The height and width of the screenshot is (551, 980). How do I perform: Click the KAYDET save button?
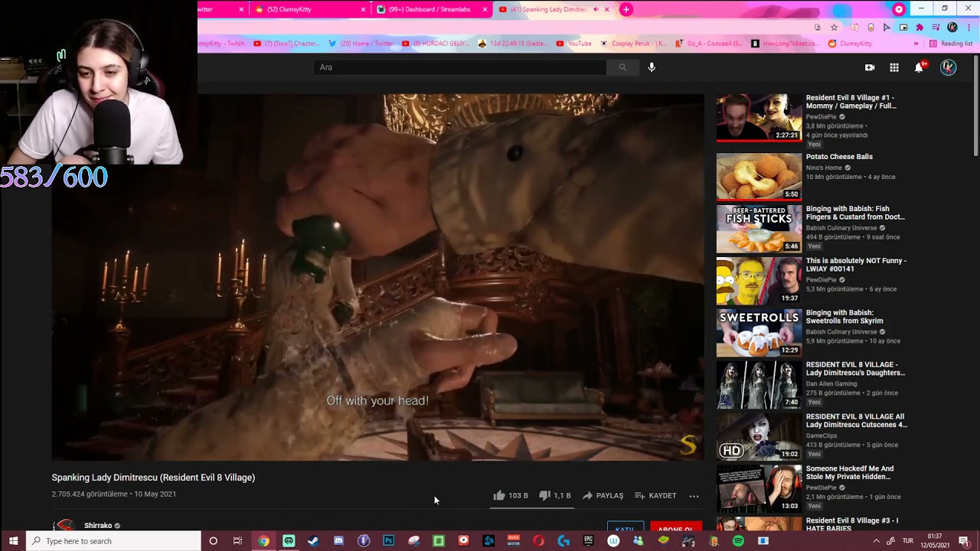655,496
